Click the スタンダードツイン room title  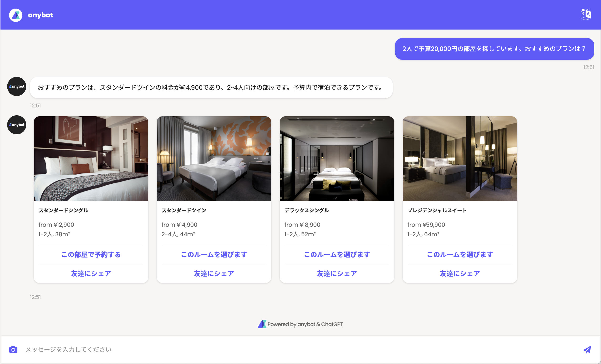[x=184, y=210]
